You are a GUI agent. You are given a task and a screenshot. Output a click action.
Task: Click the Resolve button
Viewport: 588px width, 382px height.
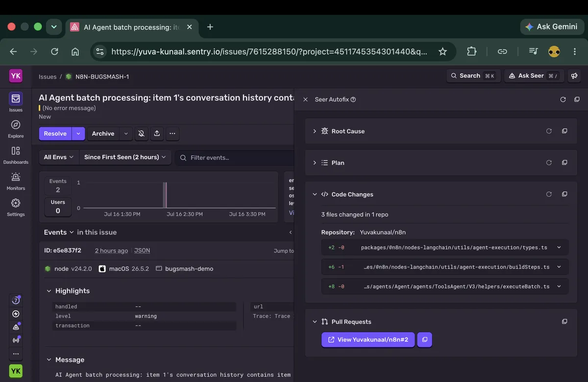click(x=55, y=133)
